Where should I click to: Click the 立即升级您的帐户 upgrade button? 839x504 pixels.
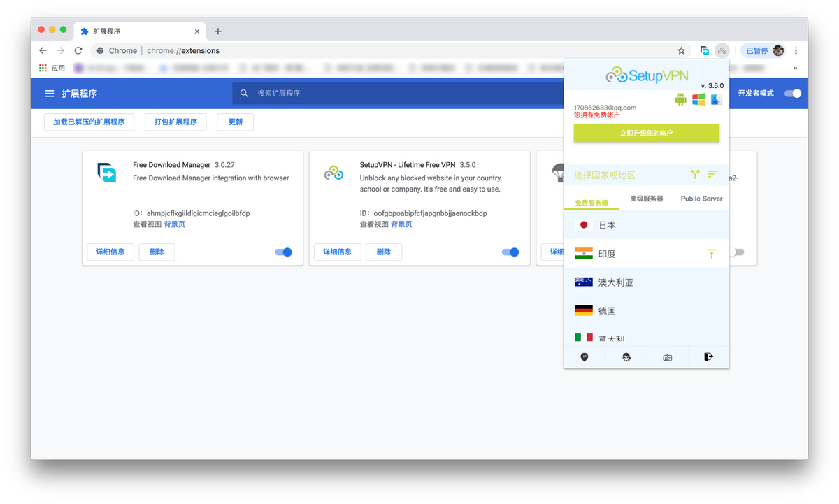pyautogui.click(x=646, y=133)
